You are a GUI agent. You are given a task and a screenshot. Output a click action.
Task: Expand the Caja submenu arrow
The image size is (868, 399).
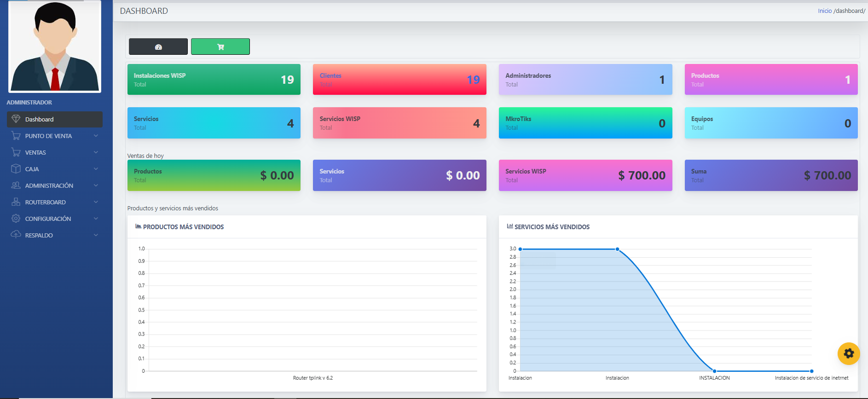(x=96, y=169)
